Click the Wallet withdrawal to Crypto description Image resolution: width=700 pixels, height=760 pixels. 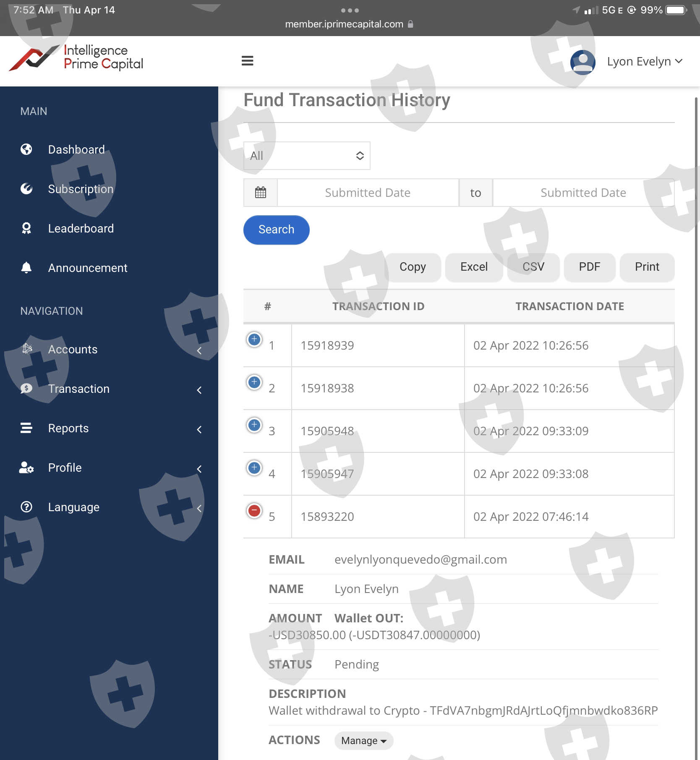click(x=463, y=710)
